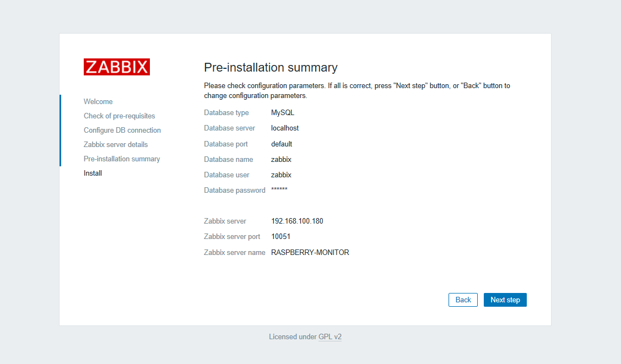
Task: Open Configure DB connection step
Action: (x=122, y=130)
